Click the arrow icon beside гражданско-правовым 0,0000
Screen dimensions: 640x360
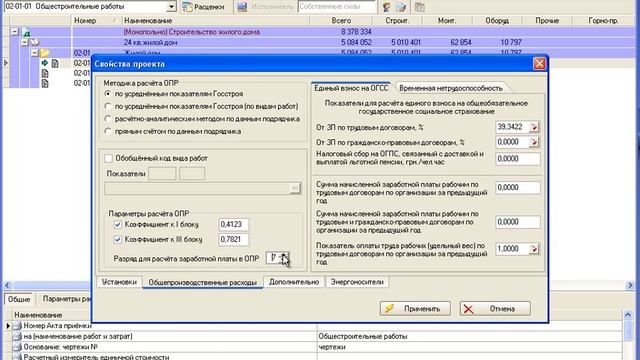[534, 142]
